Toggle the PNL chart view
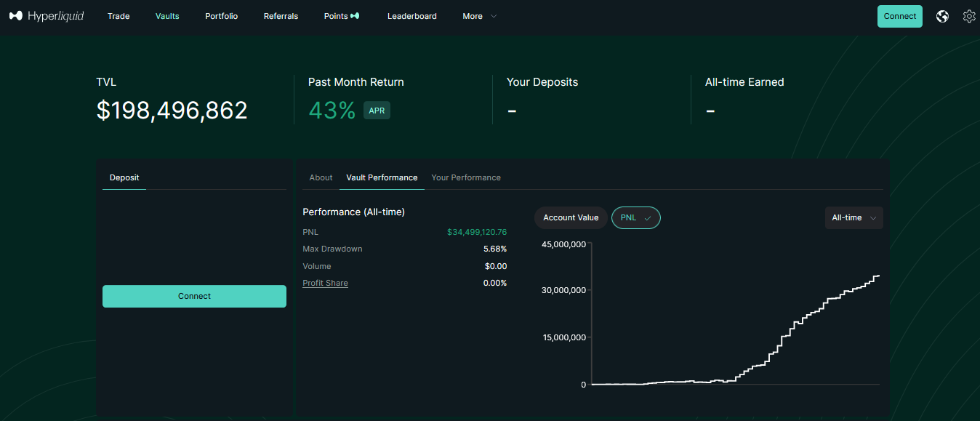This screenshot has height=421, width=980. tap(636, 217)
